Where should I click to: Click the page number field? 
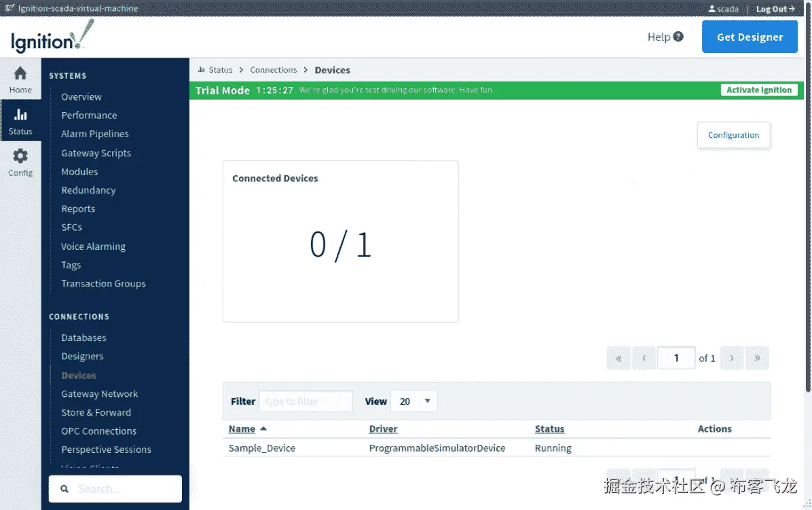(x=676, y=358)
